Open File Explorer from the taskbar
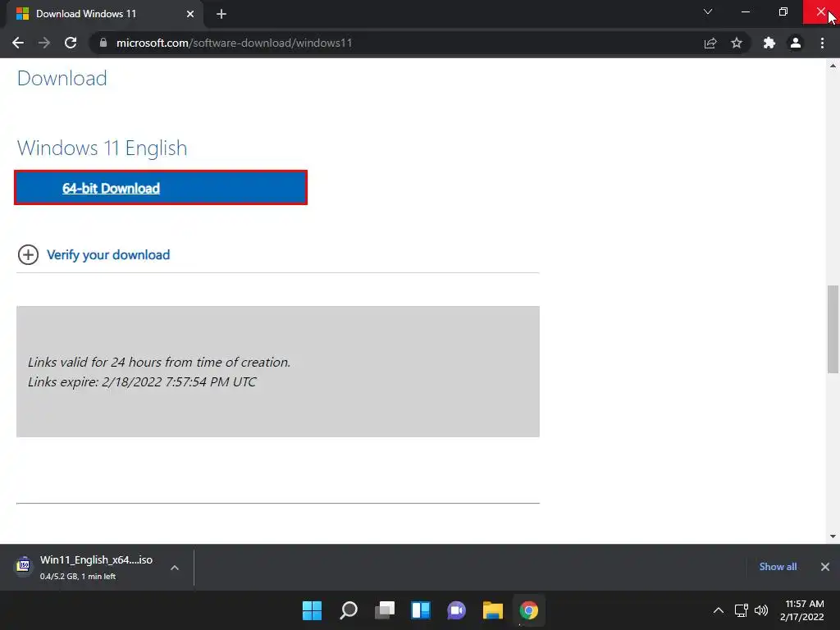840x630 pixels. (492, 610)
